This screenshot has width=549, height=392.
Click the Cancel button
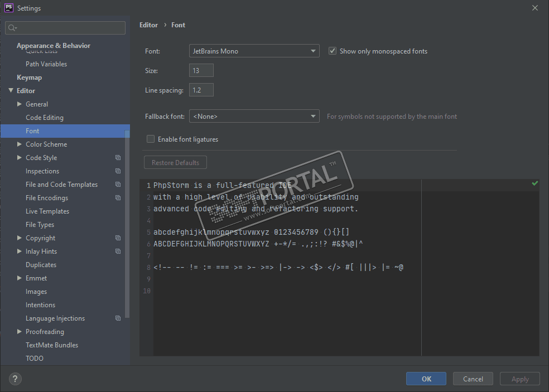point(473,379)
